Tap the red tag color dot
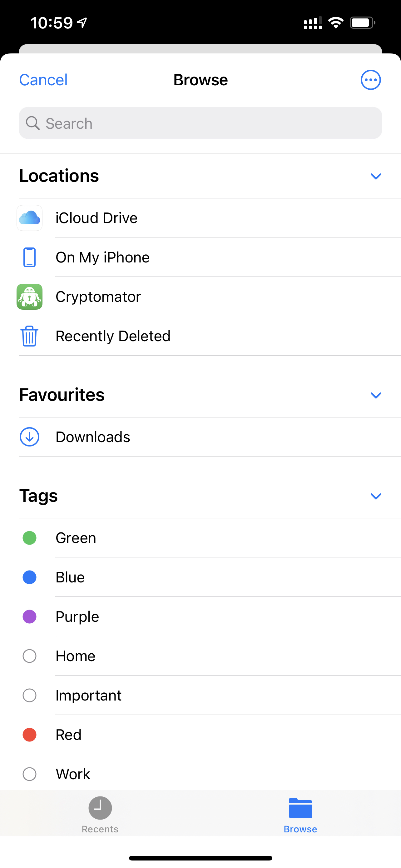The width and height of the screenshot is (401, 868). pyautogui.click(x=30, y=735)
